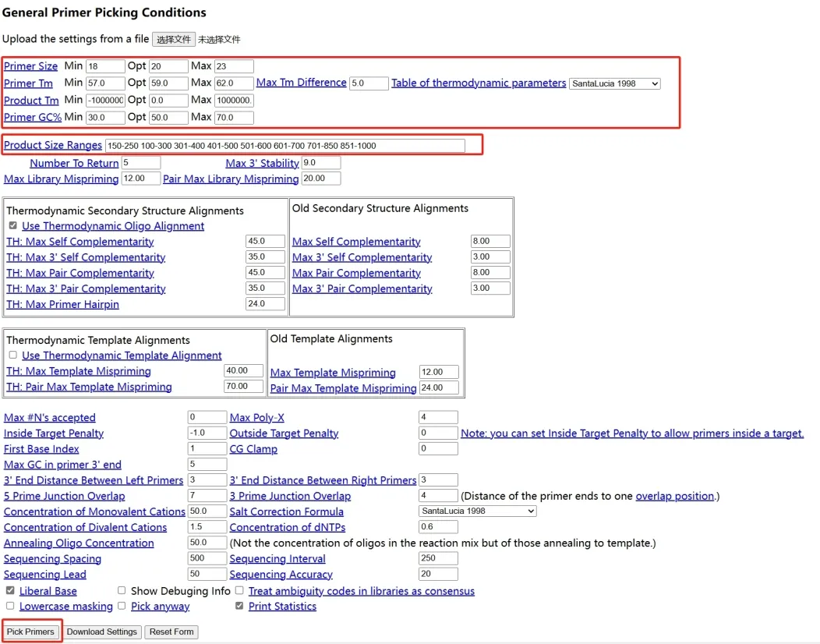Check the Pick anyway checkbox

(x=122, y=605)
